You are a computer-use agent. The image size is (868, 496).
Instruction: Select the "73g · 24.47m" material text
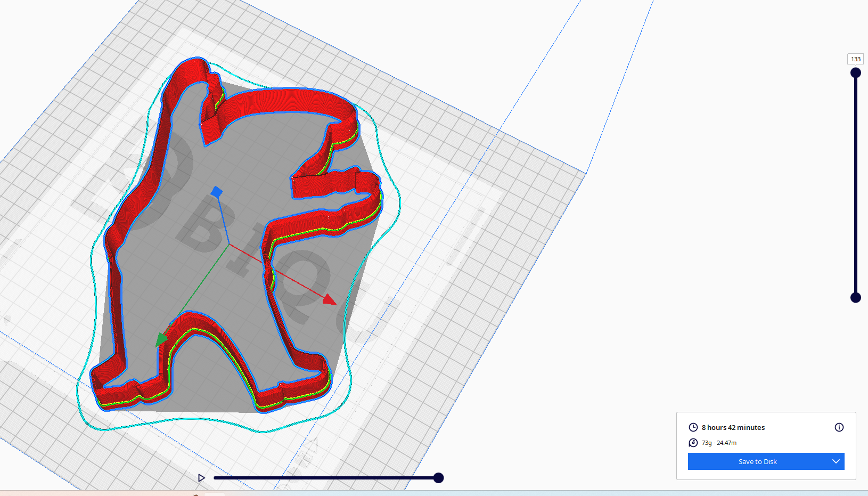click(x=719, y=443)
